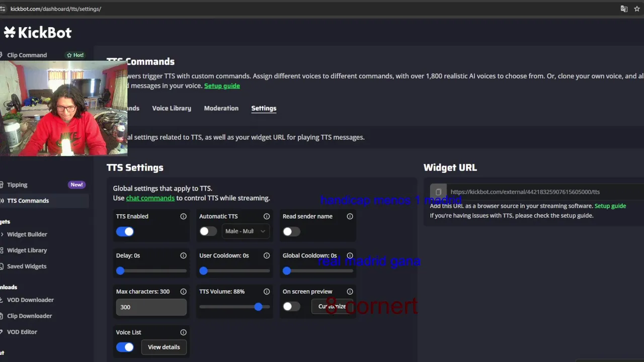Click the browser address bar URL
The height and width of the screenshot is (362, 644).
tap(56, 9)
